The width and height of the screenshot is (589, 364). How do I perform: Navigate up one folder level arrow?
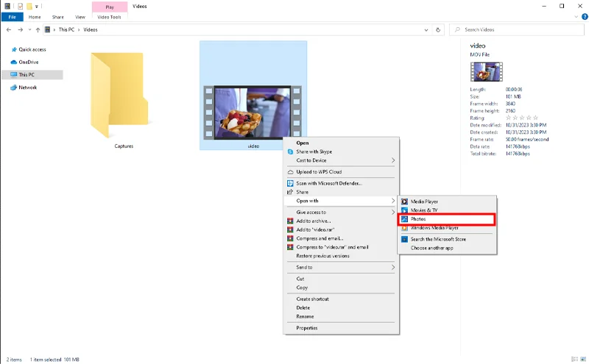(38, 29)
